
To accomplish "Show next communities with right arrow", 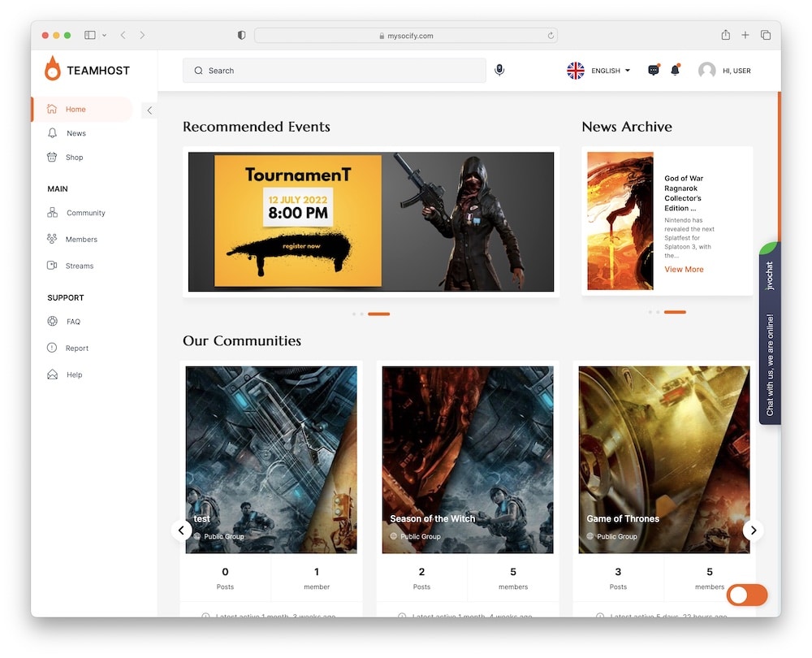I will click(x=753, y=530).
